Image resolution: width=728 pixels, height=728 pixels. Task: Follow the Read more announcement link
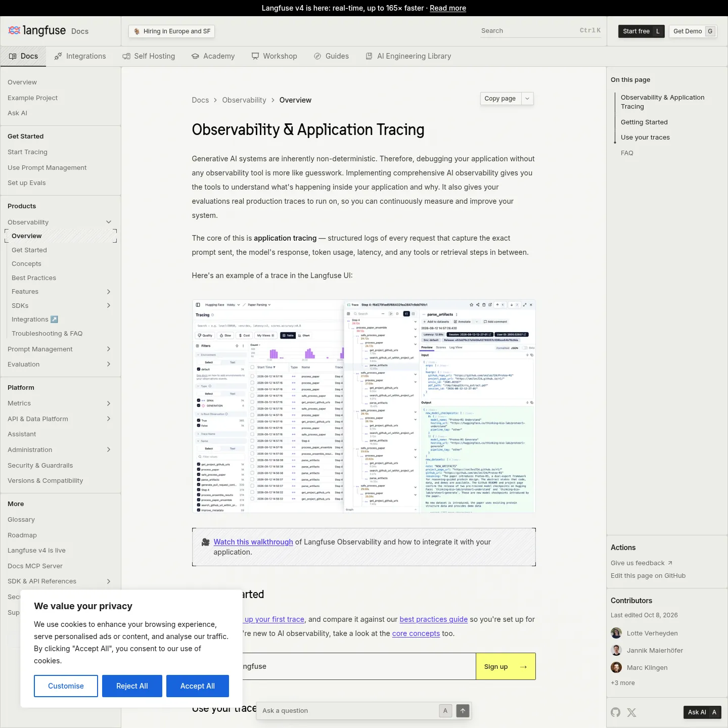[448, 8]
